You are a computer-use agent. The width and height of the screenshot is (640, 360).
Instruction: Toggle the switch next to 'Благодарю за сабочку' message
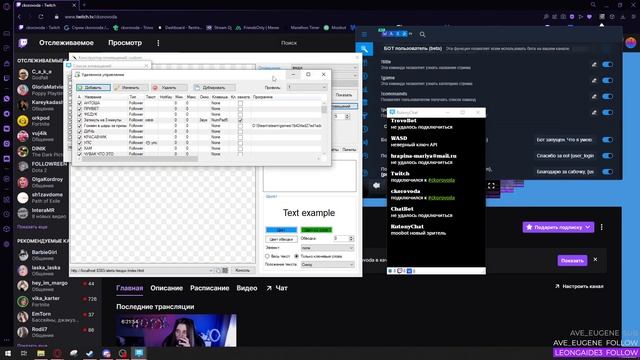(x=607, y=172)
